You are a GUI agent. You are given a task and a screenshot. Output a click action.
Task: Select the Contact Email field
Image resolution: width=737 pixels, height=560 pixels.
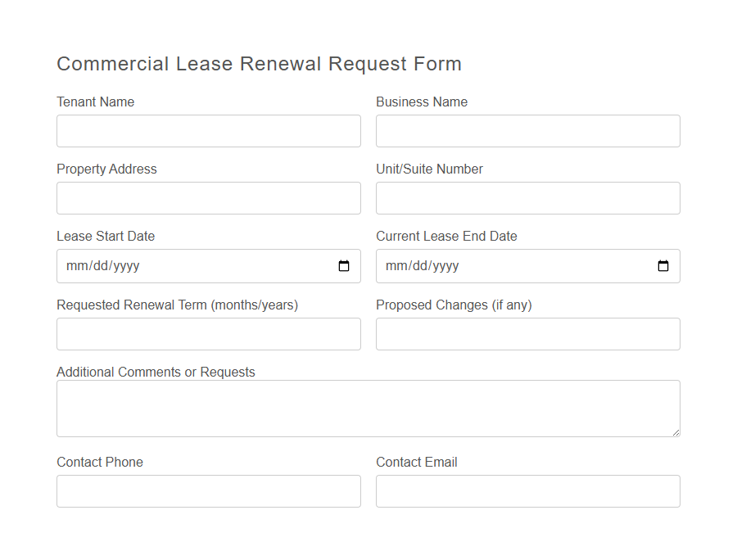(x=527, y=491)
